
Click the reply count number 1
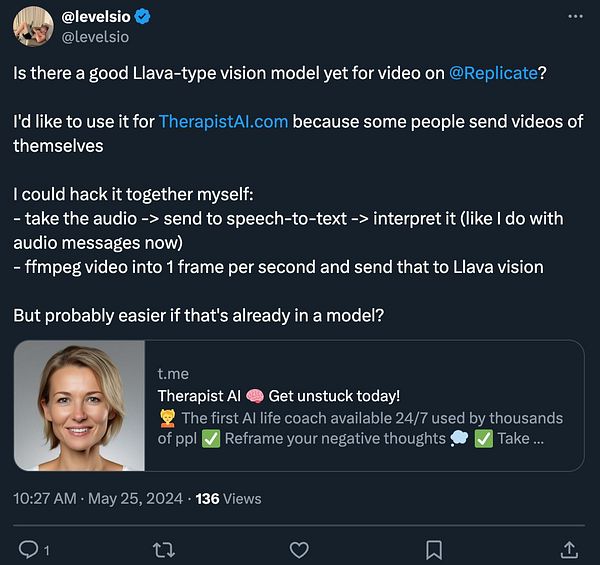tap(47, 550)
